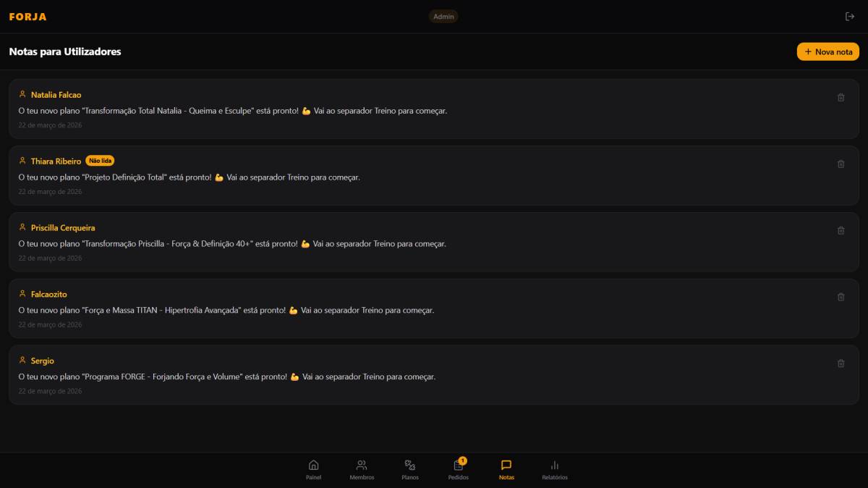Click the Admin badge in the header
The height and width of the screenshot is (488, 868).
[443, 17]
